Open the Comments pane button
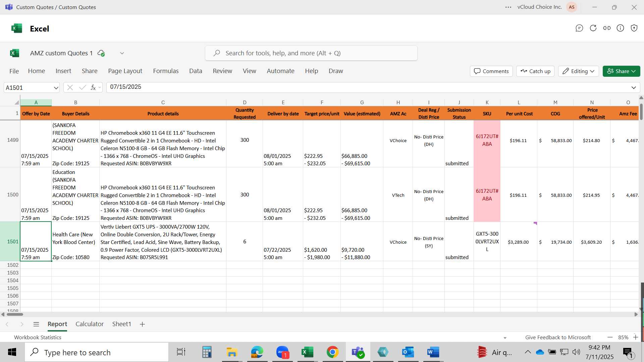Viewport: 644px width, 362px height. 491,71
